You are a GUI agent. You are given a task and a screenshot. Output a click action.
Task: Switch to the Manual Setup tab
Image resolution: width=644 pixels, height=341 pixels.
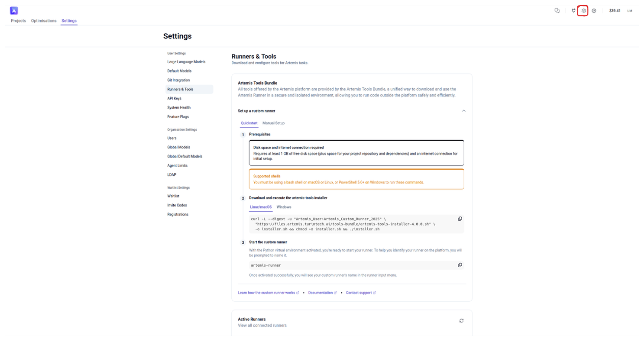pyautogui.click(x=273, y=123)
